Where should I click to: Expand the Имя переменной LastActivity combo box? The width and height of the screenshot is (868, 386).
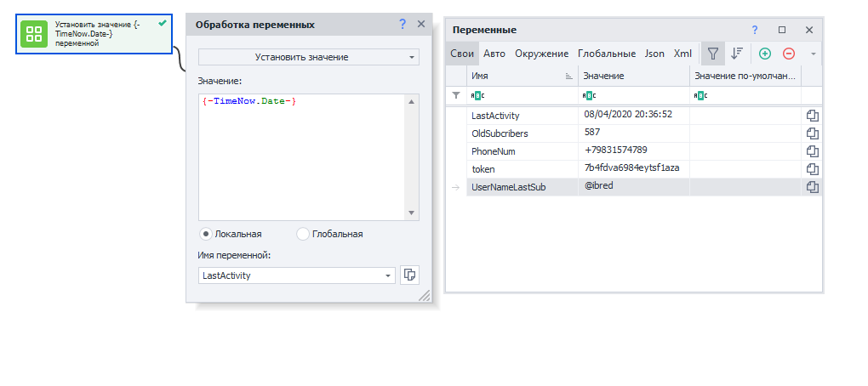coord(389,275)
